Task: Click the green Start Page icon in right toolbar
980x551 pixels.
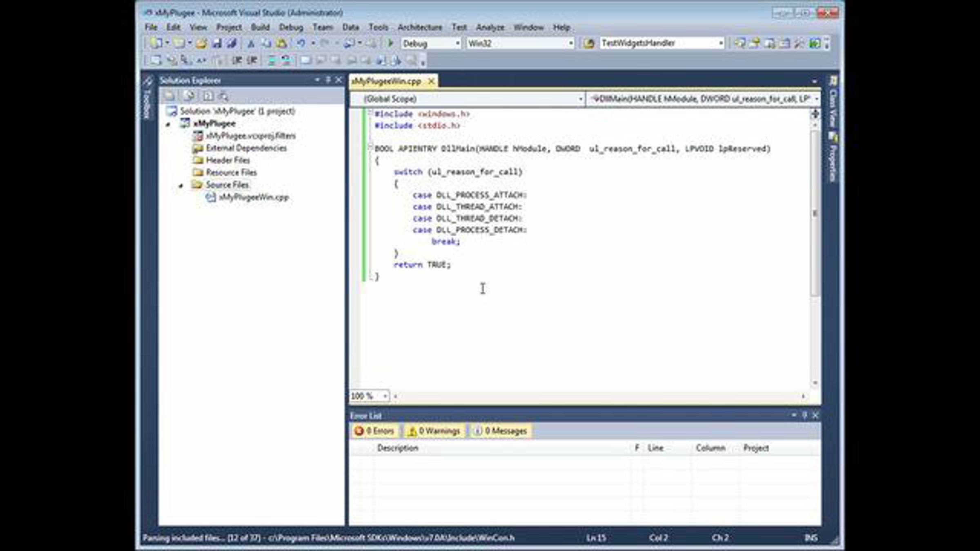Action: (815, 43)
